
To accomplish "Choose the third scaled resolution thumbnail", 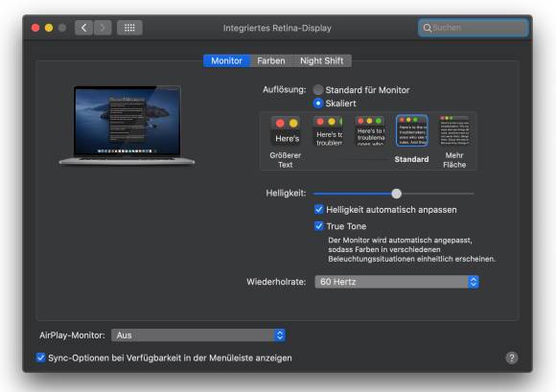I will tap(371, 131).
